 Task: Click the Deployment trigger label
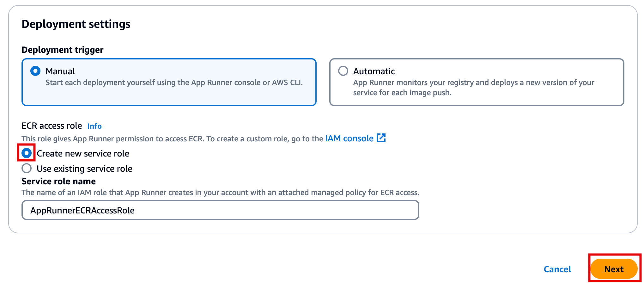click(x=63, y=50)
